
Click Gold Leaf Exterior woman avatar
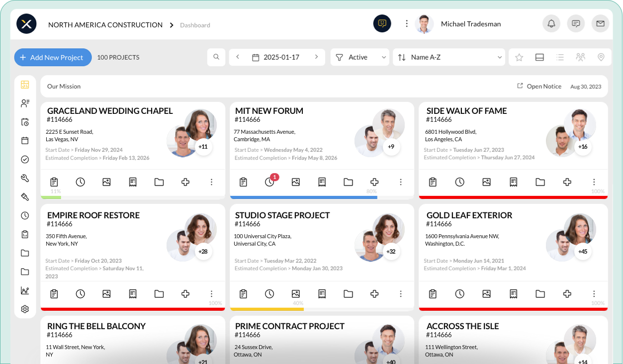(580, 230)
